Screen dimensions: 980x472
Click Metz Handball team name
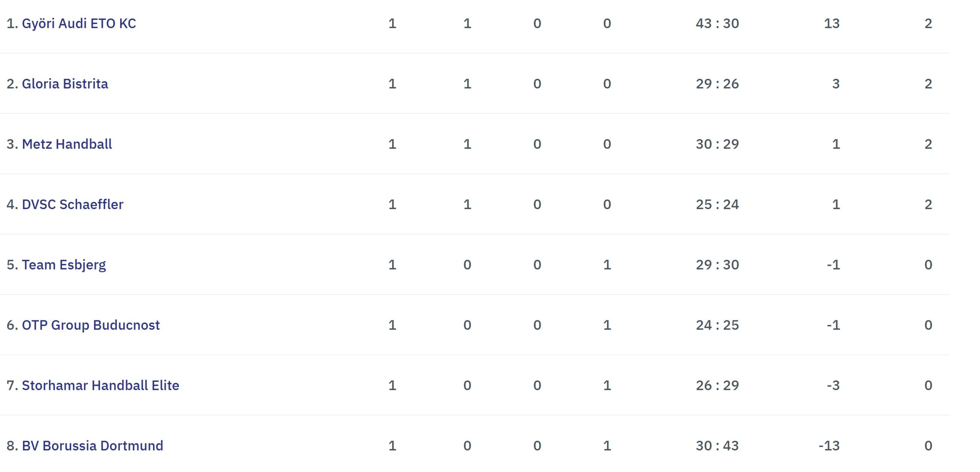[x=67, y=144]
